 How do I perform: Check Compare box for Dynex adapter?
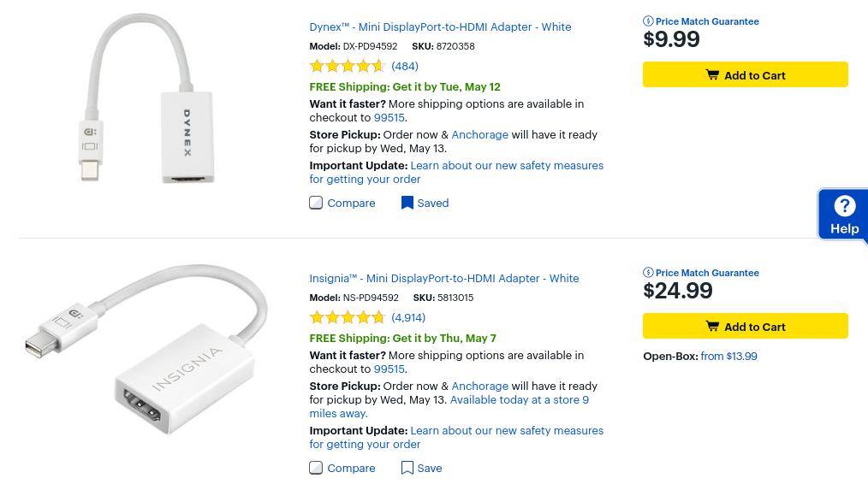point(316,203)
